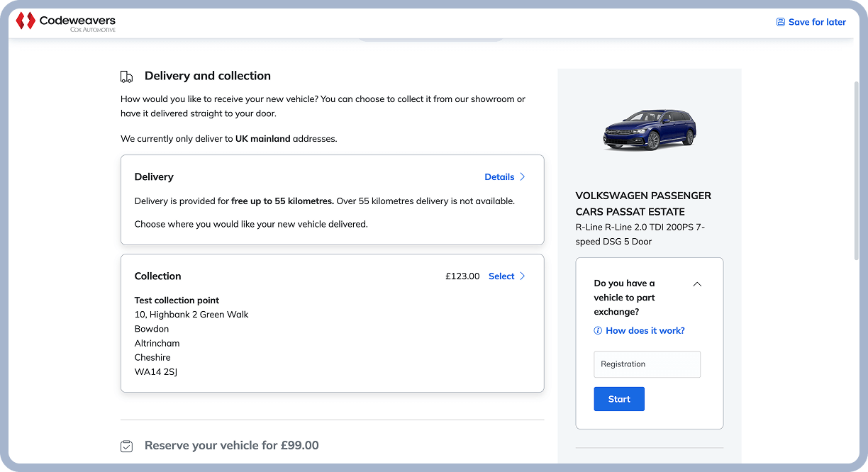Click the chevron next to Delivery Details
Screen dimensions: 868x472
tap(523, 177)
